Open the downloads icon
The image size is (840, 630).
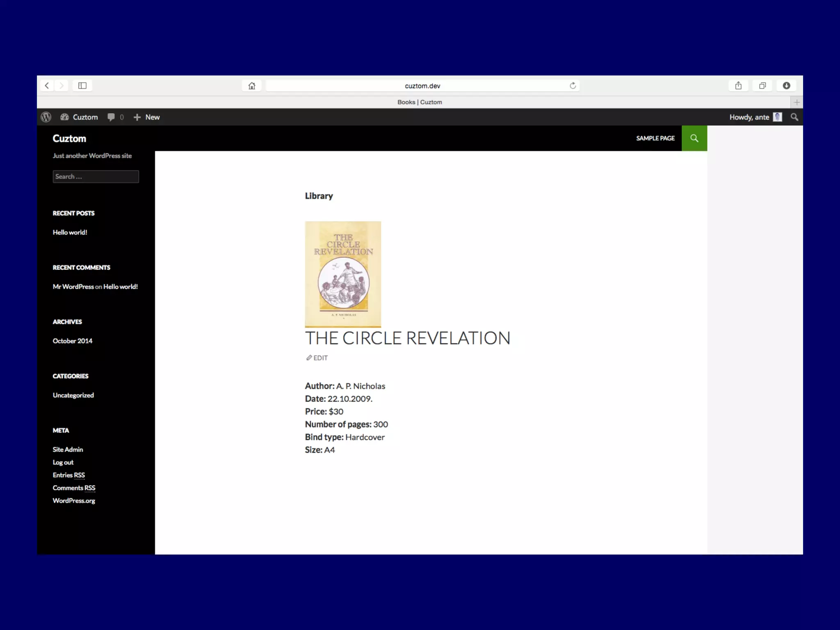tap(786, 86)
